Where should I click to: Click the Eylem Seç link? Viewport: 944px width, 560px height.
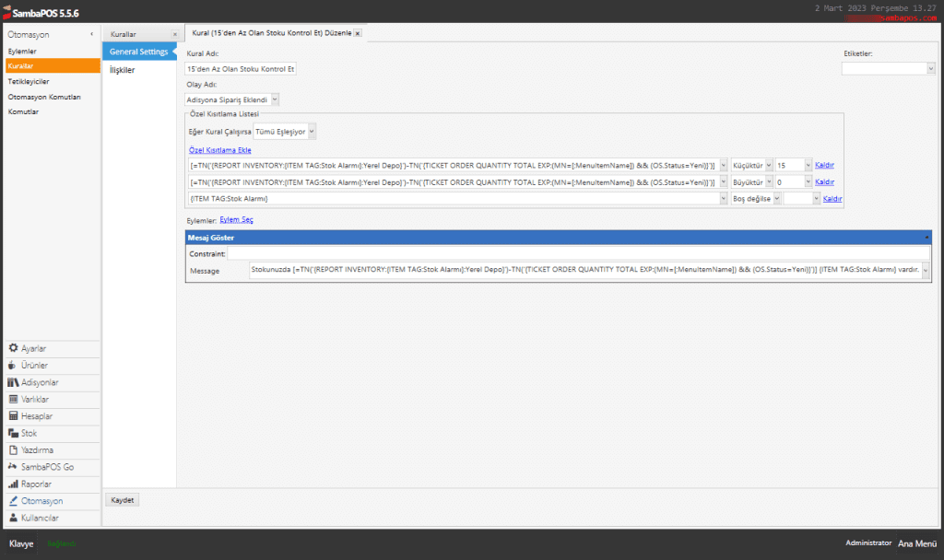click(236, 220)
